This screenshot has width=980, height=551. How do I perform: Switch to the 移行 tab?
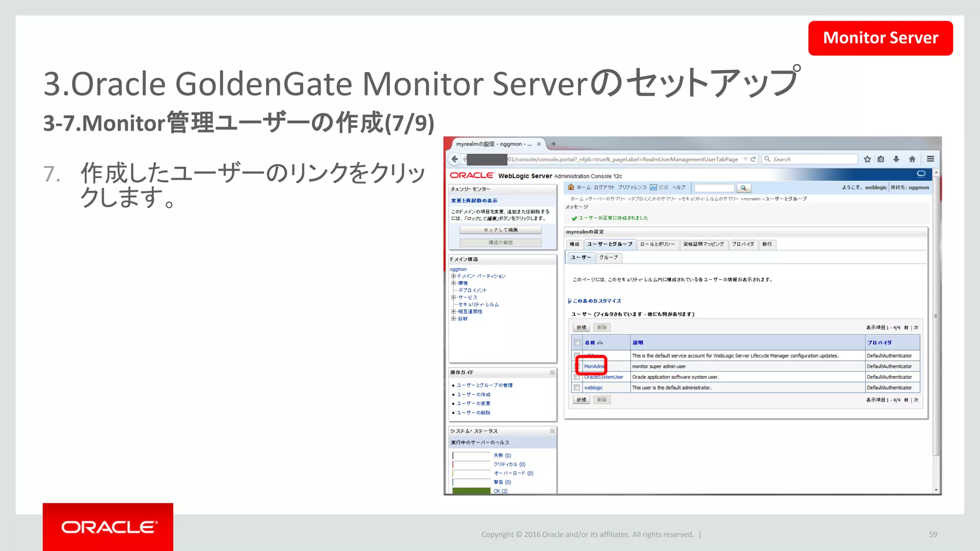click(x=767, y=244)
